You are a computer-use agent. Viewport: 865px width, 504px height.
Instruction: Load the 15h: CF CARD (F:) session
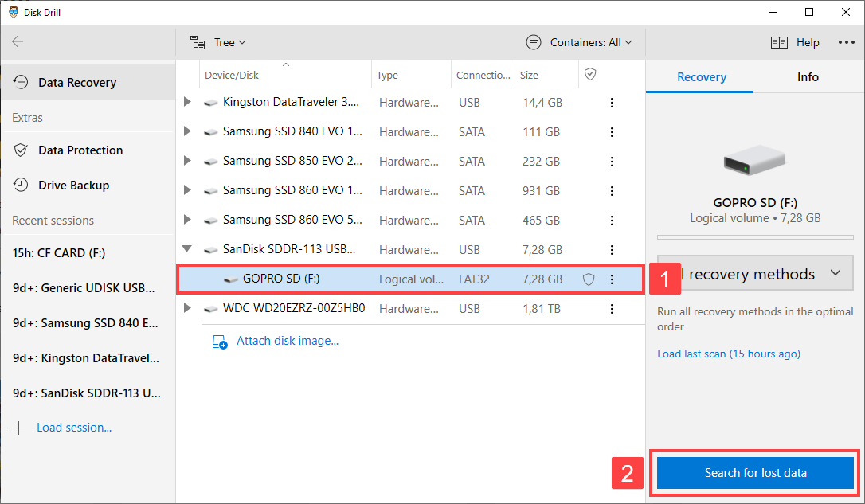click(x=58, y=253)
